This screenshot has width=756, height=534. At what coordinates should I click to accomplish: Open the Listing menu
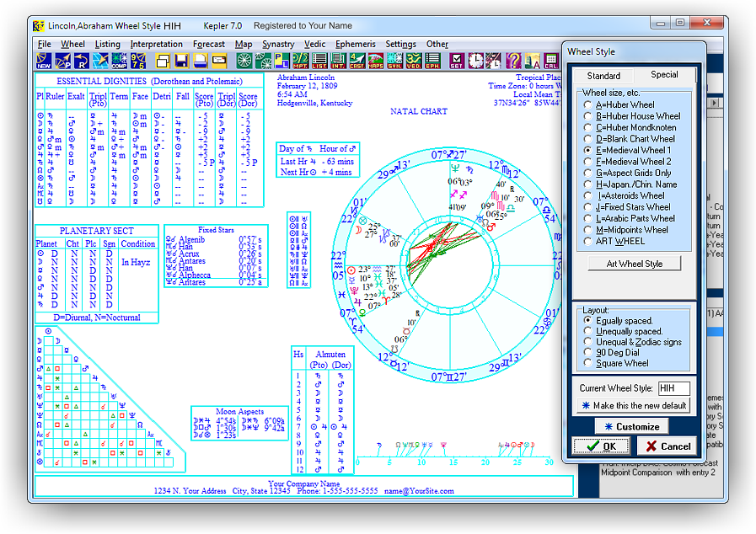[108, 44]
